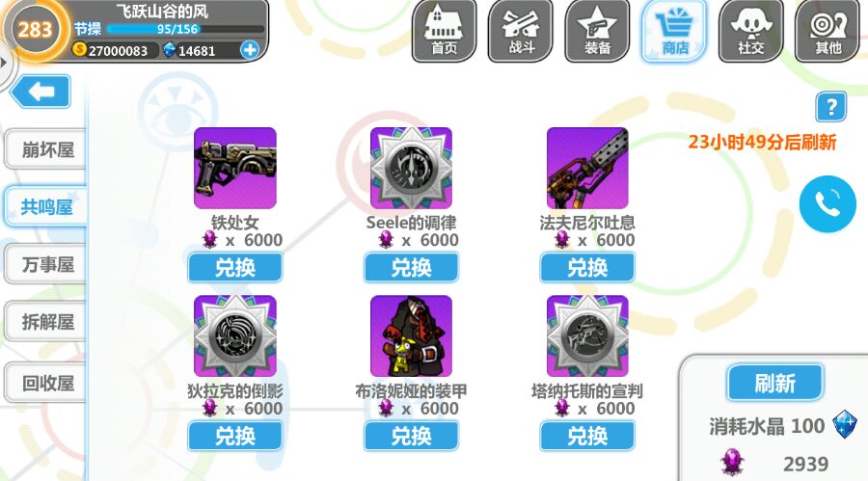The height and width of the screenshot is (481, 868).
Task: Open the 其他 other menu icon
Action: [x=827, y=31]
